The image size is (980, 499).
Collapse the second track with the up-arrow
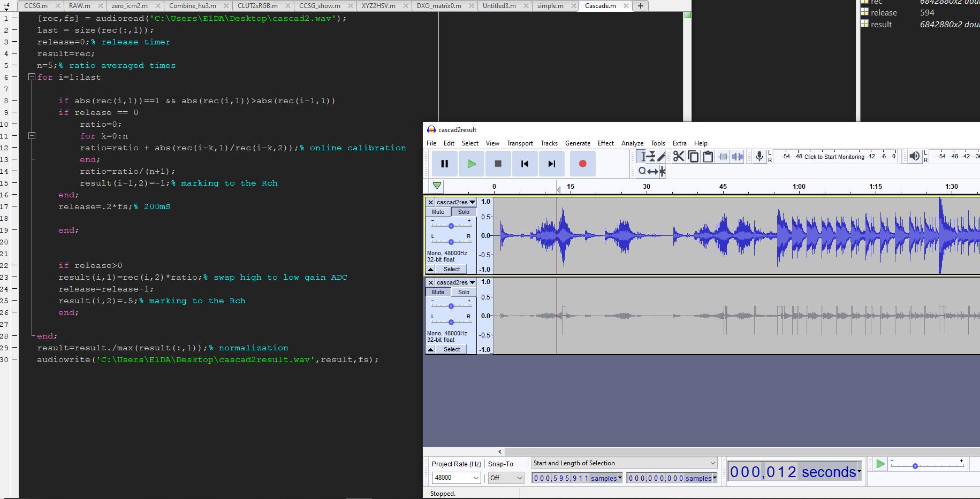point(431,349)
